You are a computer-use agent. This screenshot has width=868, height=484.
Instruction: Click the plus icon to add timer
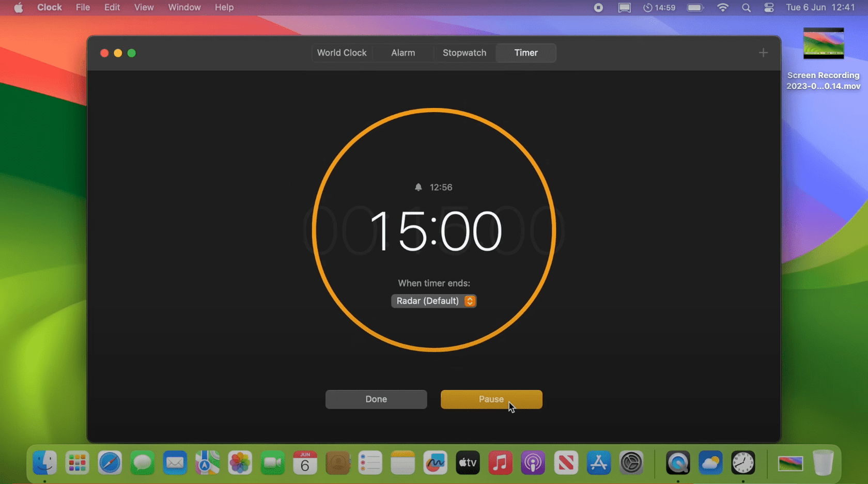763,53
